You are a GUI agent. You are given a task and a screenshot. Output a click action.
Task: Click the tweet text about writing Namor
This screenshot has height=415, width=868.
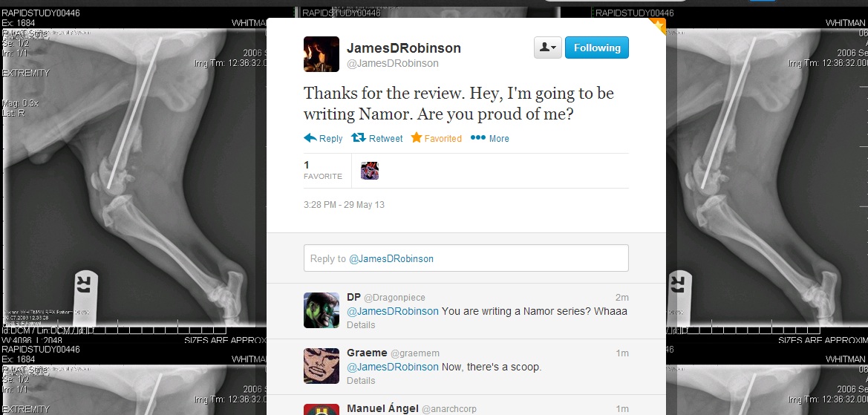(458, 103)
